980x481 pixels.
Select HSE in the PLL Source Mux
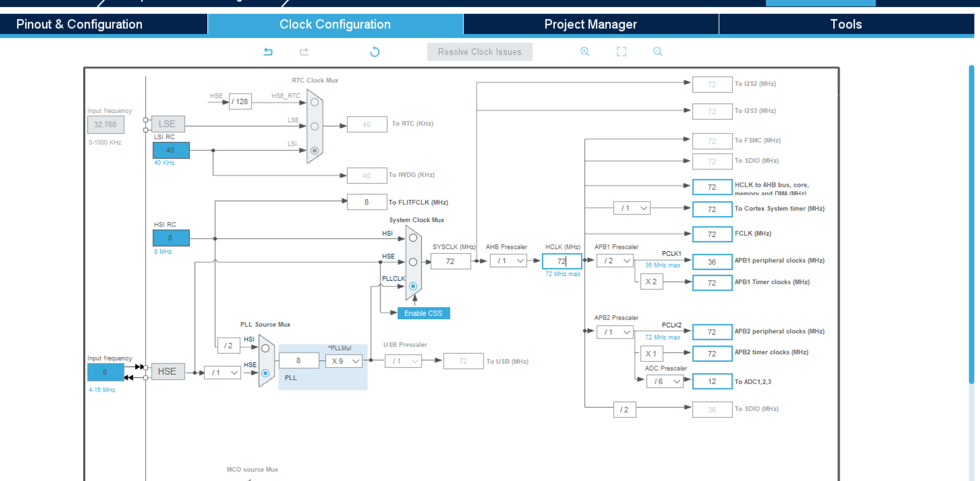coord(266,373)
